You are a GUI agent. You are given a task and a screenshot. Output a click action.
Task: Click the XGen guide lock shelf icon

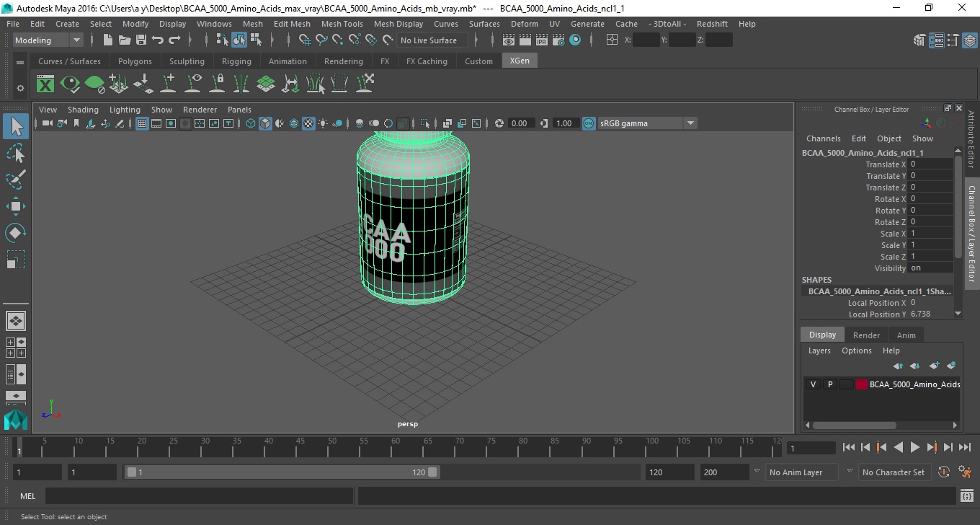pos(217,84)
